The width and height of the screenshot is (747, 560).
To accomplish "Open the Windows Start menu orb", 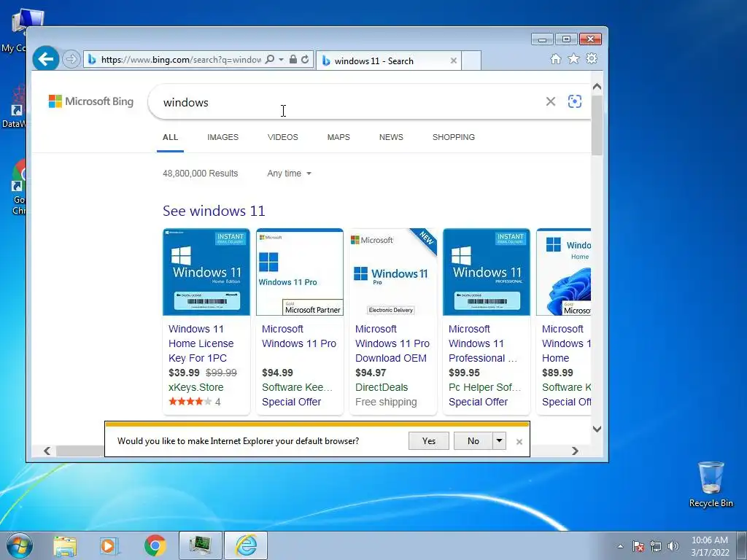I will pos(20,545).
